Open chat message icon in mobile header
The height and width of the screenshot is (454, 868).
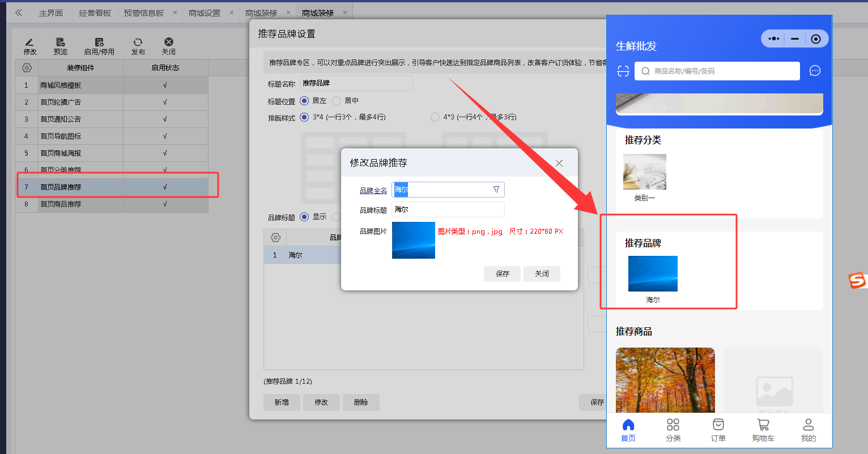point(815,71)
